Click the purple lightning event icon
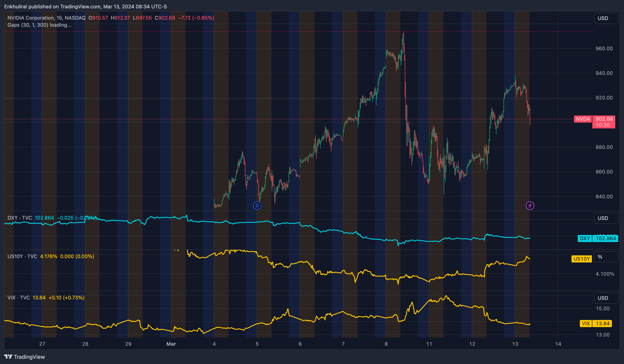Screen dimensions: 624x364 click(530, 206)
